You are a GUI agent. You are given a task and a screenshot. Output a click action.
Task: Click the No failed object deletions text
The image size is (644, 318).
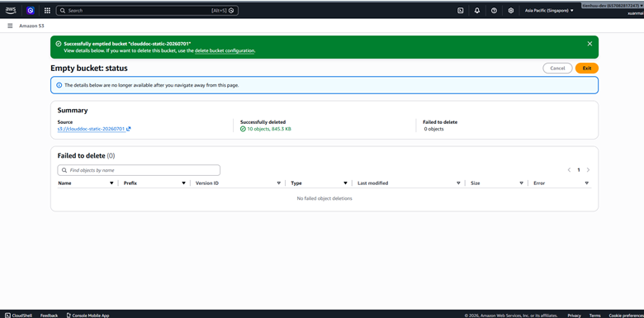coord(324,198)
